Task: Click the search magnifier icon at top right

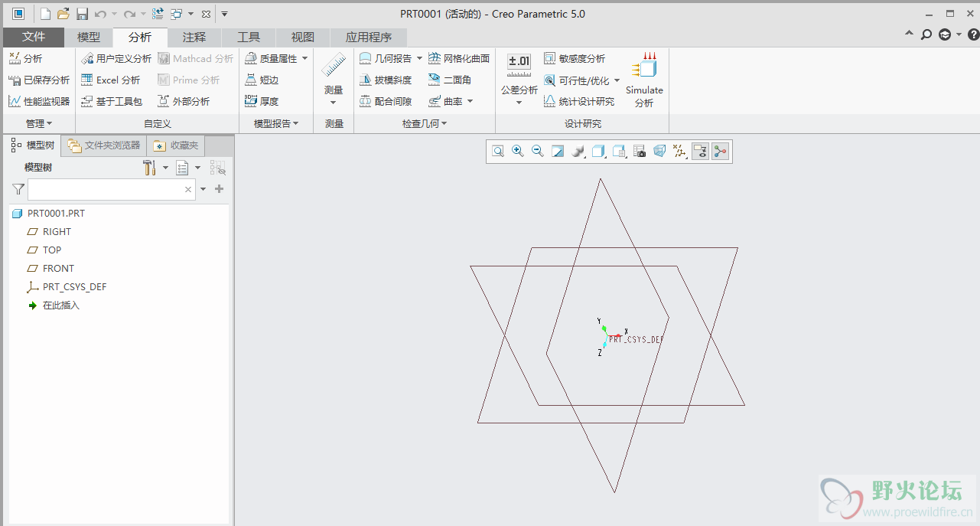Action: point(926,34)
